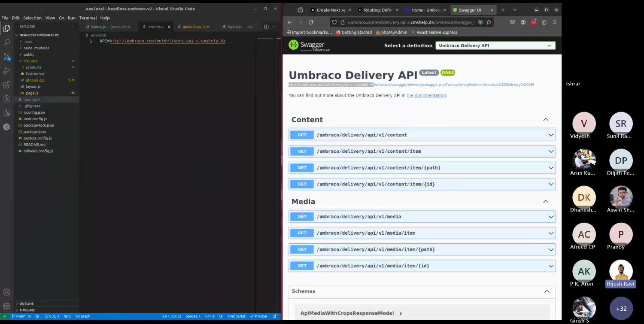Expand the src/app folder
Image resolution: width=644 pixels, height=324 pixels.
pos(30,61)
